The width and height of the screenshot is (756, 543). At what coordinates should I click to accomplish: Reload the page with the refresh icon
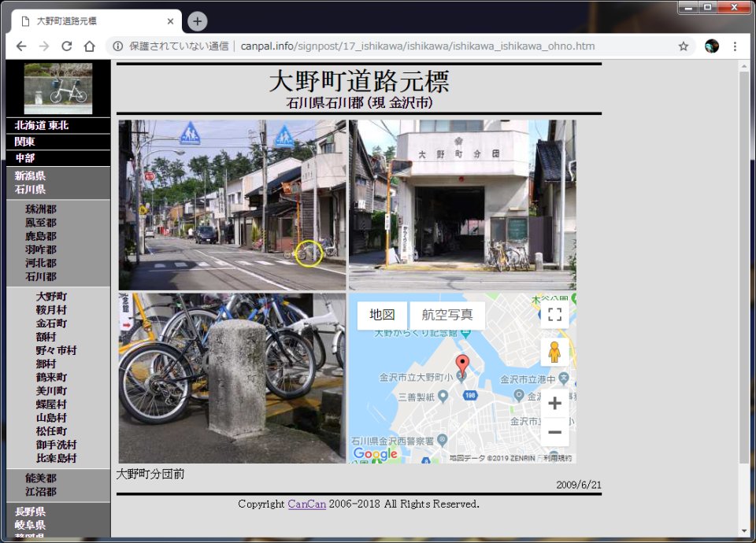[x=66, y=46]
